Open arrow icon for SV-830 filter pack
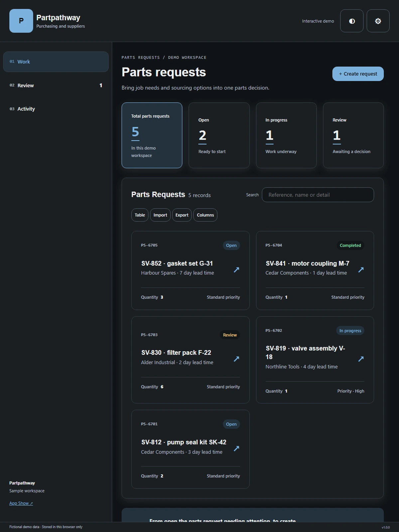 [236, 359]
